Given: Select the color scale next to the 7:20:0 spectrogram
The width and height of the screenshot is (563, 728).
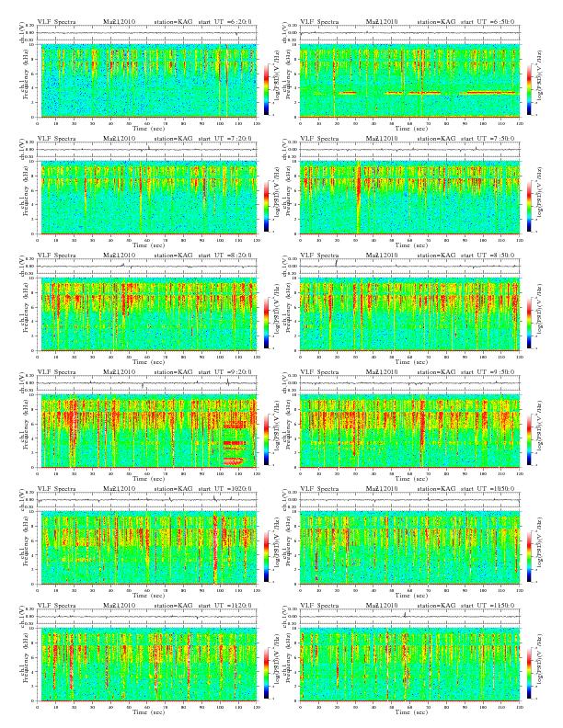Looking at the screenshot, I should 266,206.
